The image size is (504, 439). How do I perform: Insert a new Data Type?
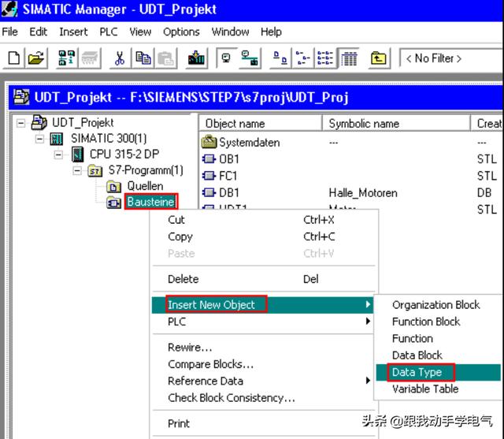(439, 373)
